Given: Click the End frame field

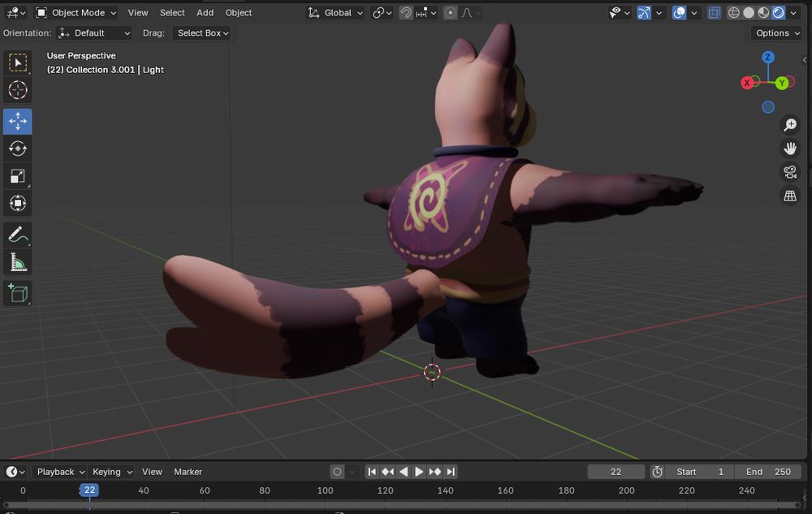Looking at the screenshot, I should point(768,472).
